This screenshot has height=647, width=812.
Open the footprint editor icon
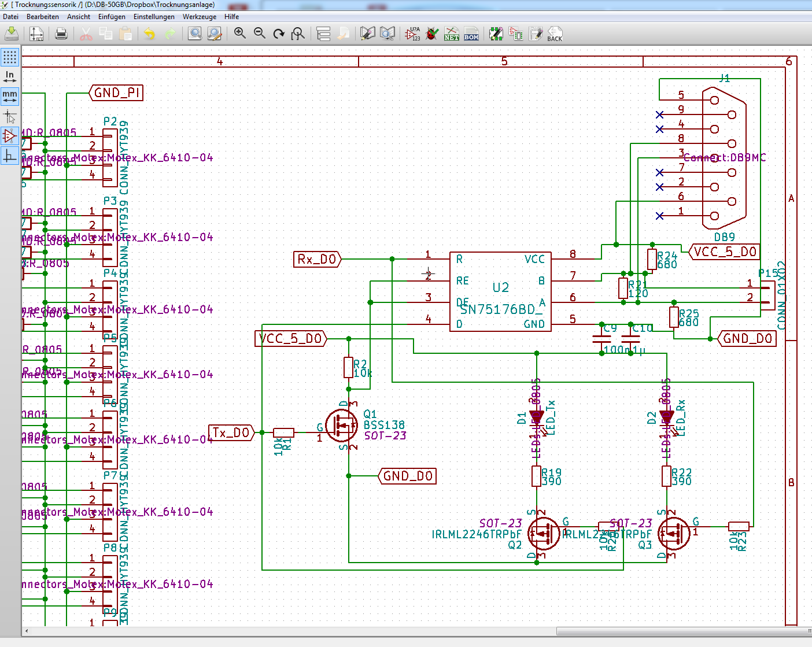coord(496,34)
